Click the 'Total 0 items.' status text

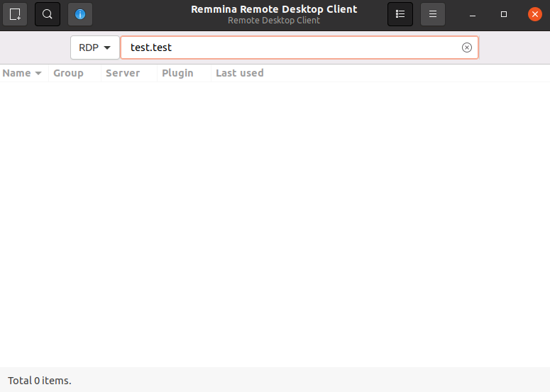point(40,381)
